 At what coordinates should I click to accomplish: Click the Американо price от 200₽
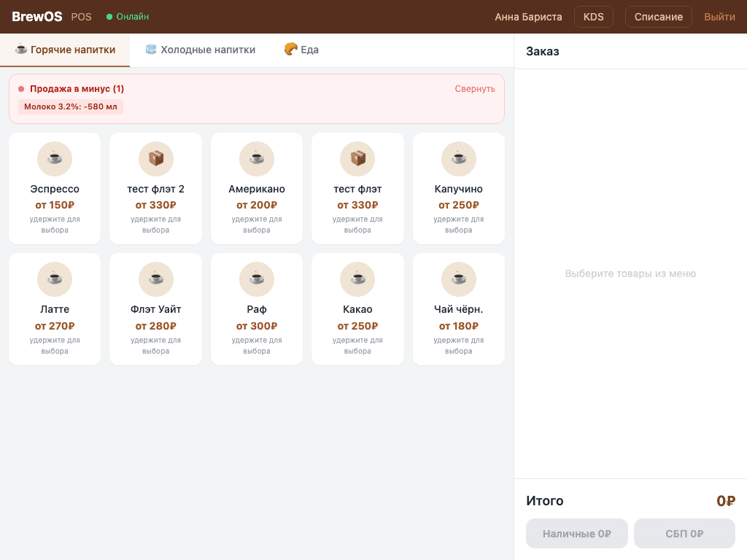pyautogui.click(x=257, y=205)
